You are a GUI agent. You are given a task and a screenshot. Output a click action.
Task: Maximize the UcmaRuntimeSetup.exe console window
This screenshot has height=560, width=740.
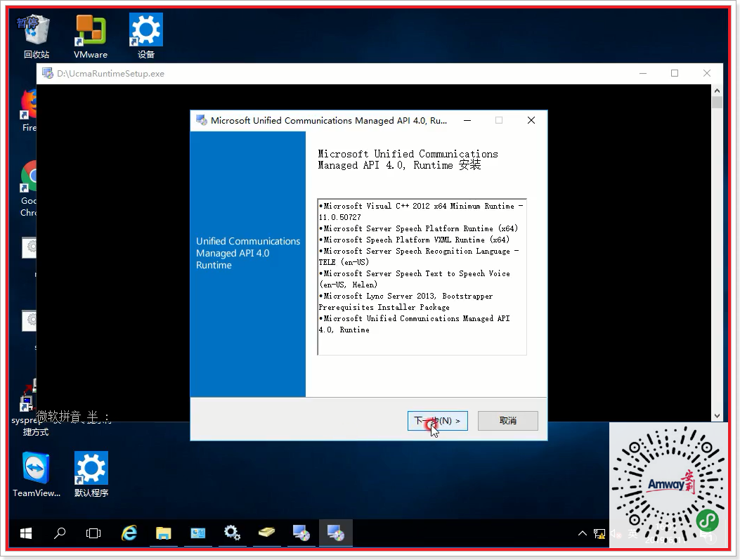675,73
